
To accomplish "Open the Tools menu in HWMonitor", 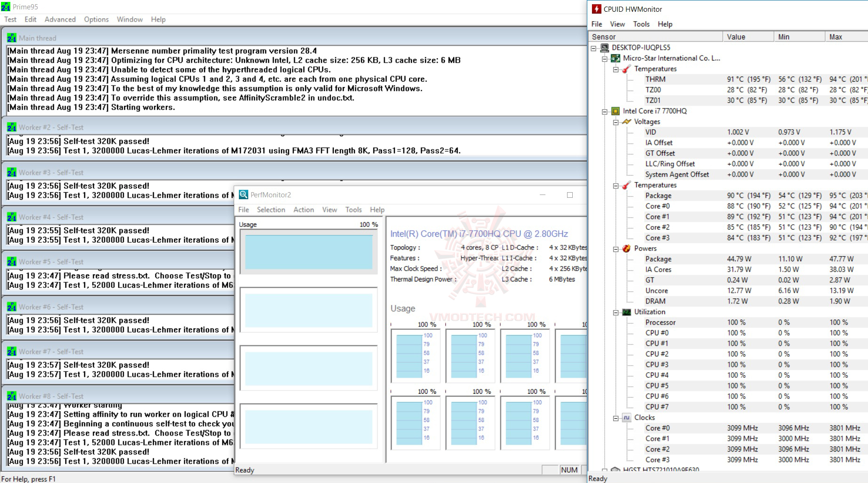I will [x=641, y=24].
